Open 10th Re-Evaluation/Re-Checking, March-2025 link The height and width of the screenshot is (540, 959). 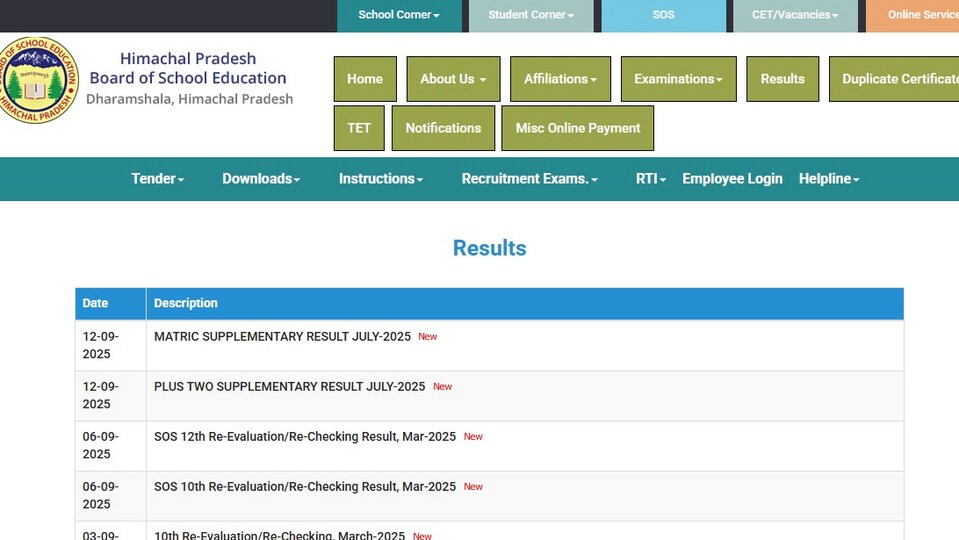click(279, 534)
